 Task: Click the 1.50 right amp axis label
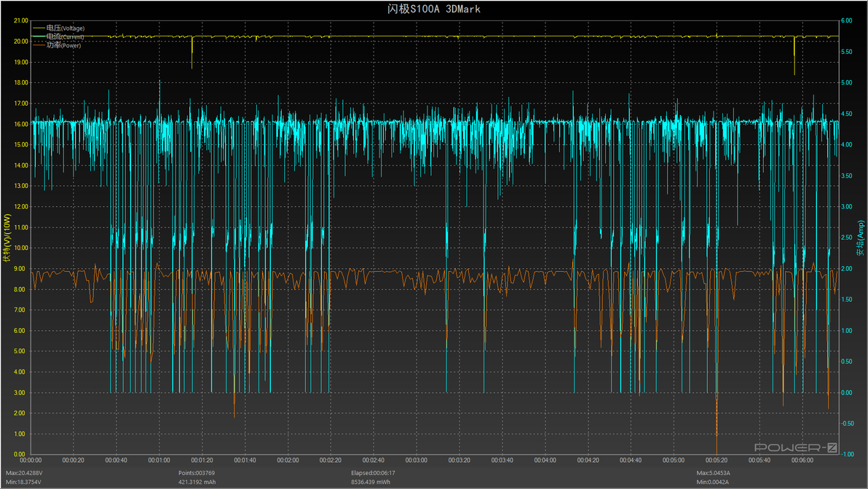tap(846, 300)
